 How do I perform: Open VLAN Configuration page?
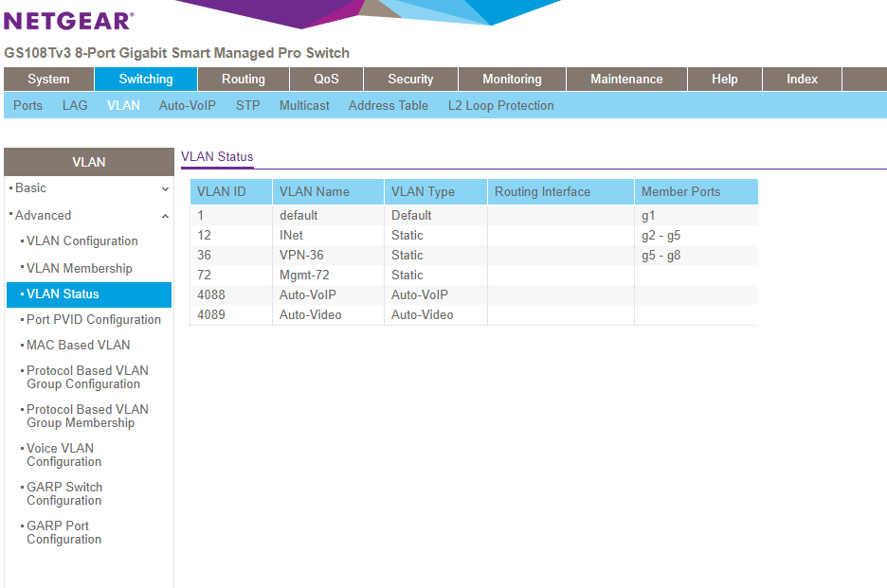[82, 241]
